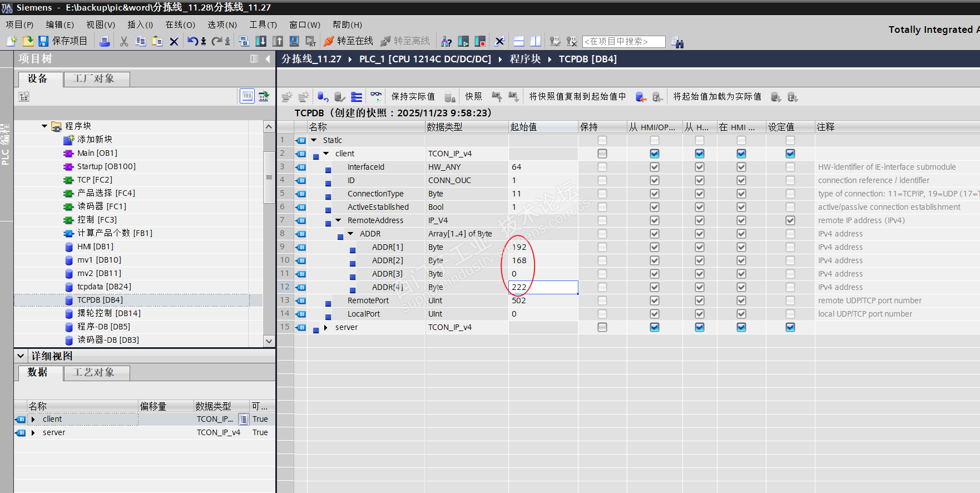Click the project search input field

(623, 42)
